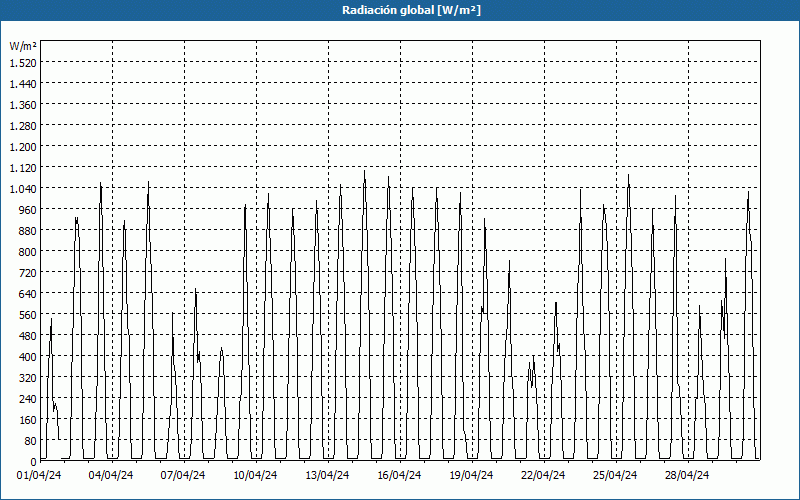Click the 10/04/24 date label
The height and width of the screenshot is (500, 800).
click(255, 475)
